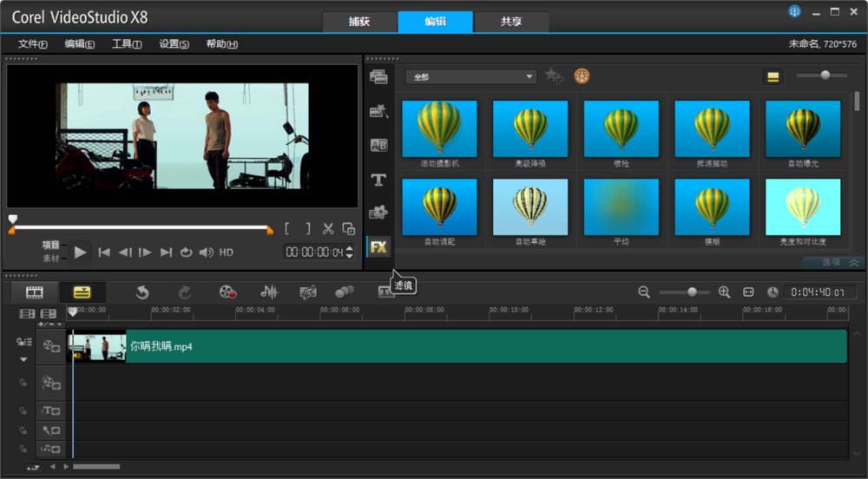
Task: Switch to the 捕获 tab
Action: click(359, 22)
